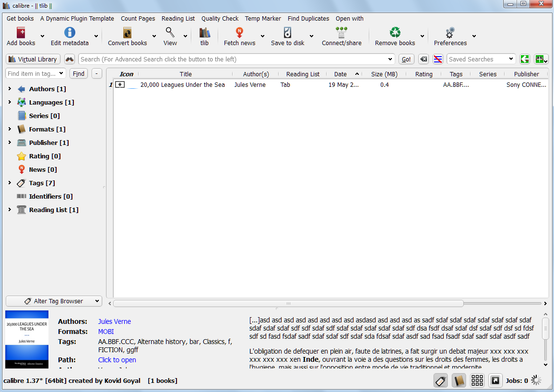
Task: Toggle Book Details icon in status bar
Action: [459, 380]
